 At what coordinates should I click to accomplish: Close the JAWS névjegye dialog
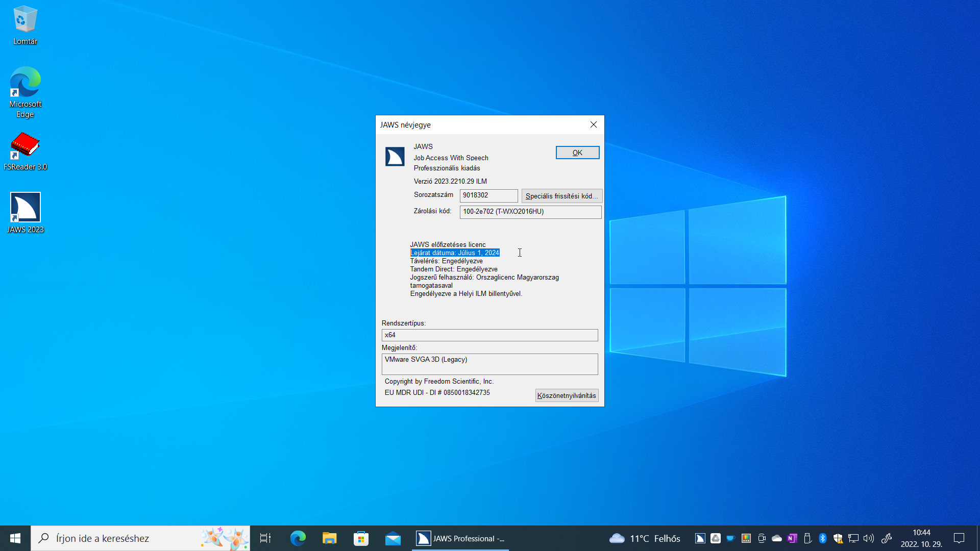(x=593, y=125)
